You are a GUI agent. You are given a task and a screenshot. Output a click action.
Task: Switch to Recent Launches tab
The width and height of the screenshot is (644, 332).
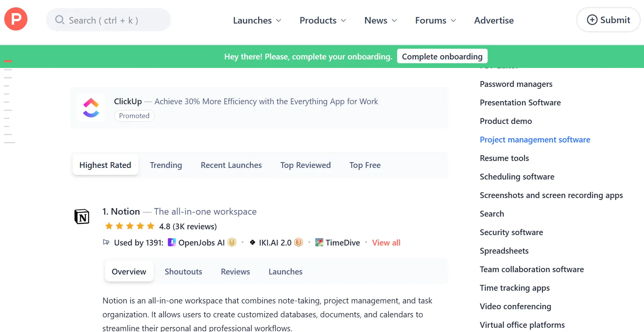231,165
